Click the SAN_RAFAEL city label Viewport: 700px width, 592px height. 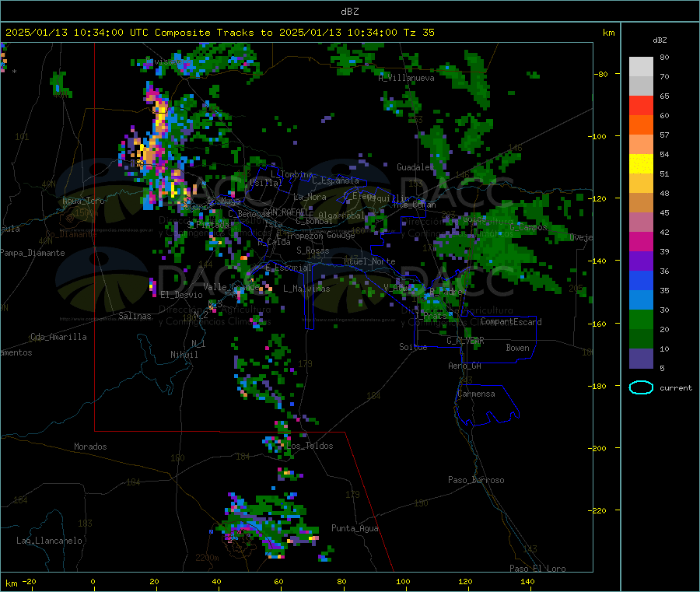point(288,212)
